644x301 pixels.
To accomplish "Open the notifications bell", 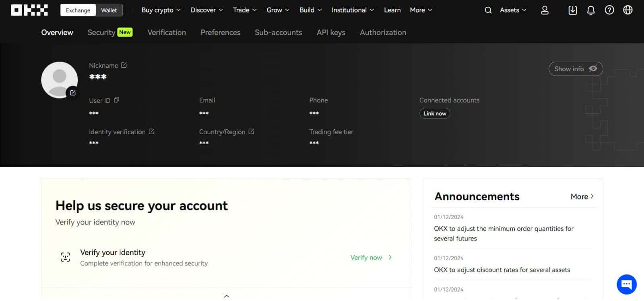I will [x=590, y=10].
